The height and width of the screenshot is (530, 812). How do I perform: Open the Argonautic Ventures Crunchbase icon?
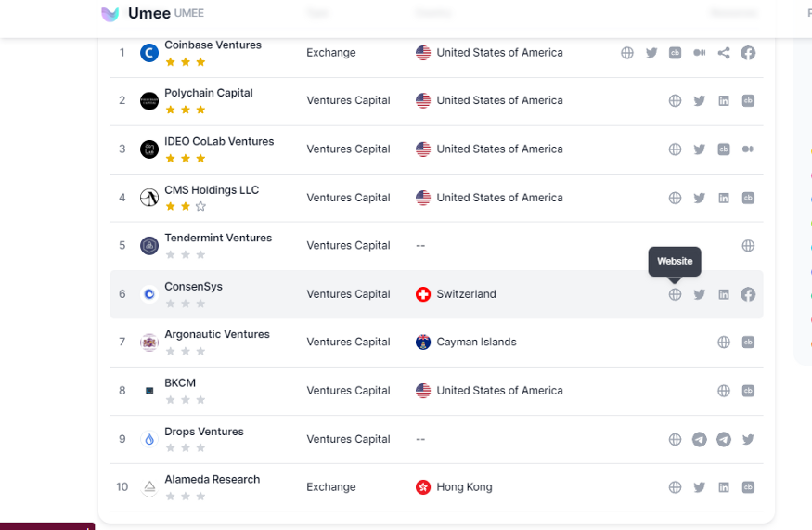748,342
